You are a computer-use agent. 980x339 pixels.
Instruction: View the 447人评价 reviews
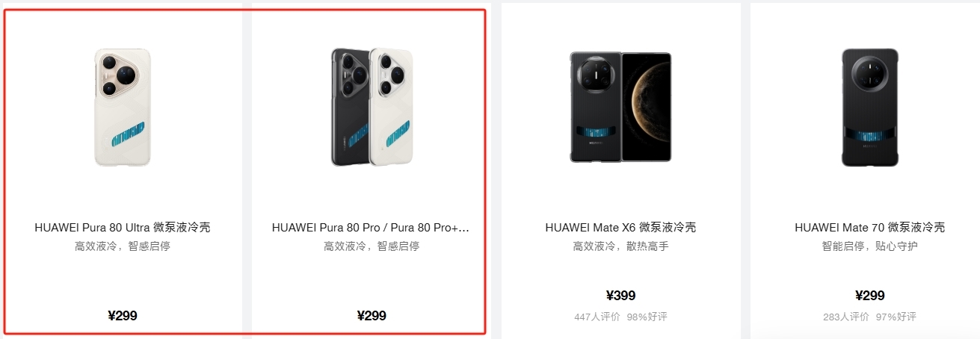coord(597,317)
